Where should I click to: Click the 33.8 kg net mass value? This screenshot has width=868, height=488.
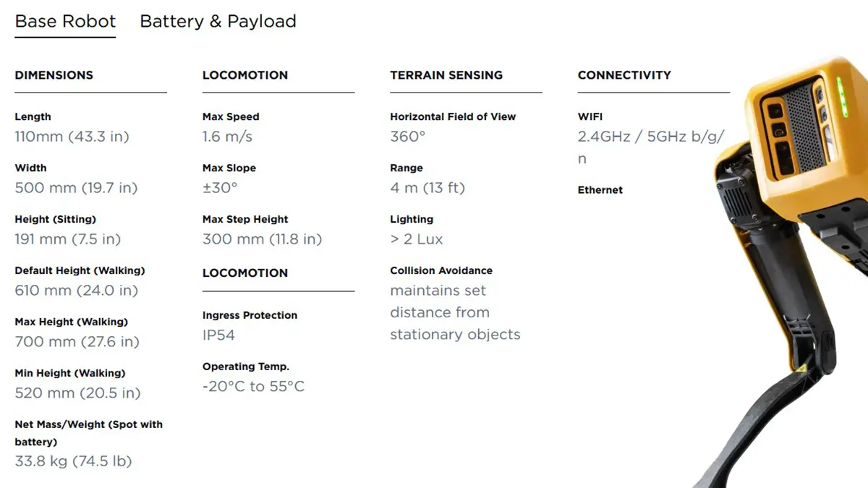(x=73, y=461)
